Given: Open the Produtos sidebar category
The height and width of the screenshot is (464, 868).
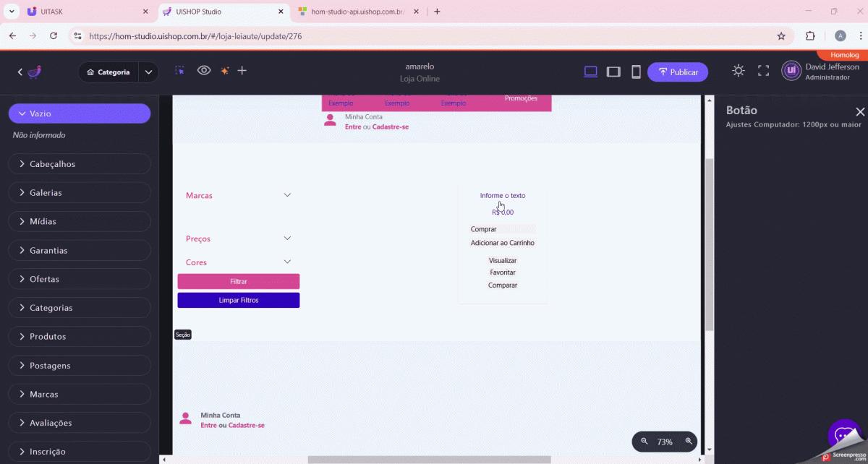Looking at the screenshot, I should point(80,336).
